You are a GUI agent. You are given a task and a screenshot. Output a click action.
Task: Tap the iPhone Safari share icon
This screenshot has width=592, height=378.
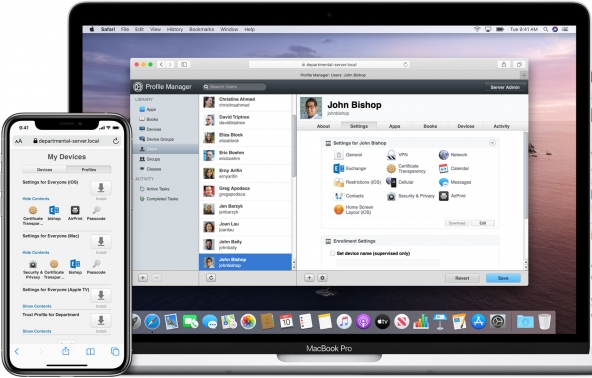click(66, 351)
